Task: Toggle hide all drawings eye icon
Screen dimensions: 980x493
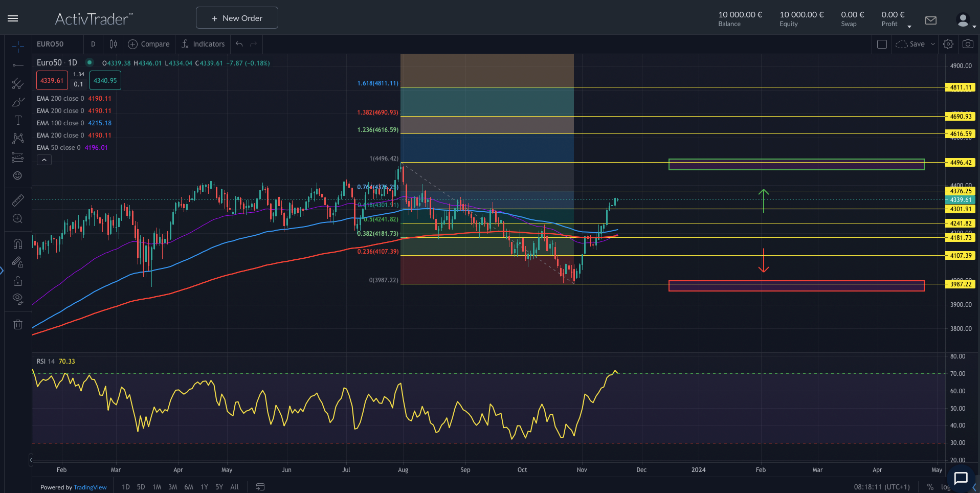Action: (18, 299)
